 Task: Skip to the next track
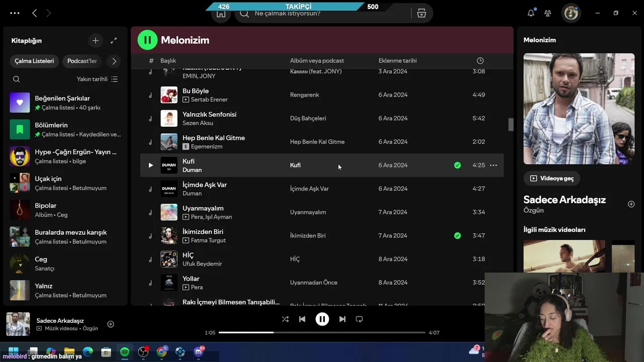click(342, 319)
